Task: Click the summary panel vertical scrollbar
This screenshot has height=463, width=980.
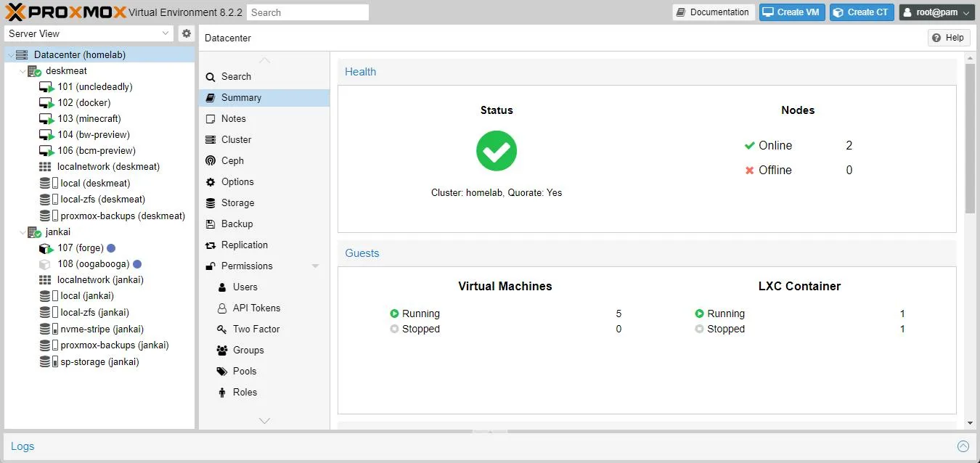Action: (x=971, y=138)
